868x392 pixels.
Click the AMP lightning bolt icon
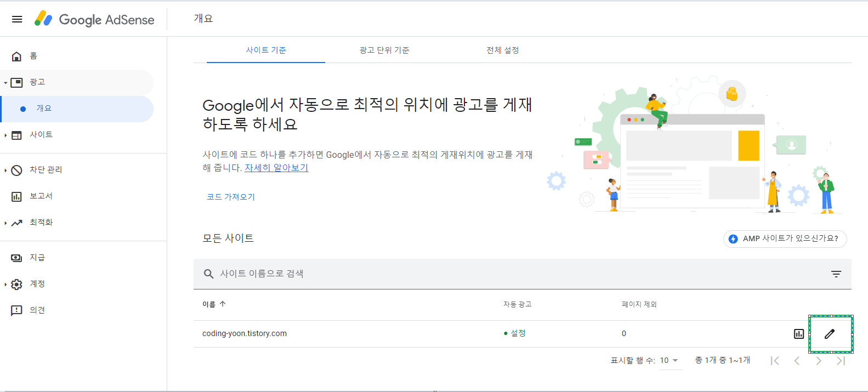733,239
